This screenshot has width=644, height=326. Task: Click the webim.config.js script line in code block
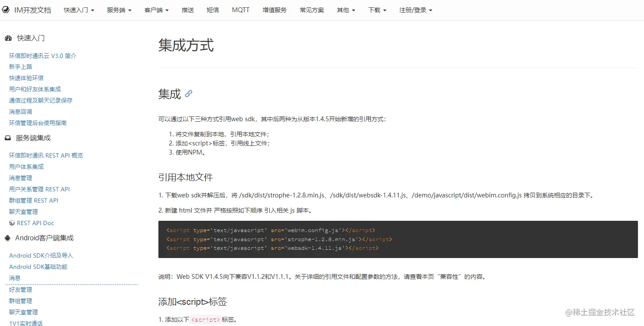[x=270, y=230]
